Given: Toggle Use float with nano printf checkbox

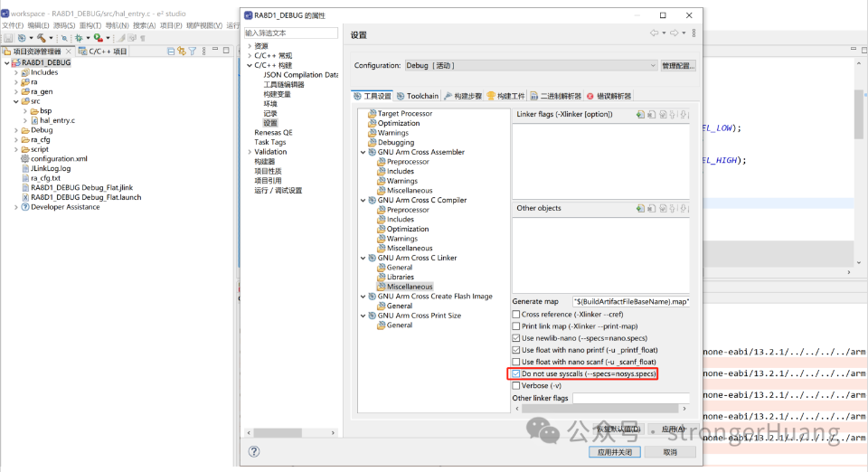Looking at the screenshot, I should pyautogui.click(x=516, y=350).
